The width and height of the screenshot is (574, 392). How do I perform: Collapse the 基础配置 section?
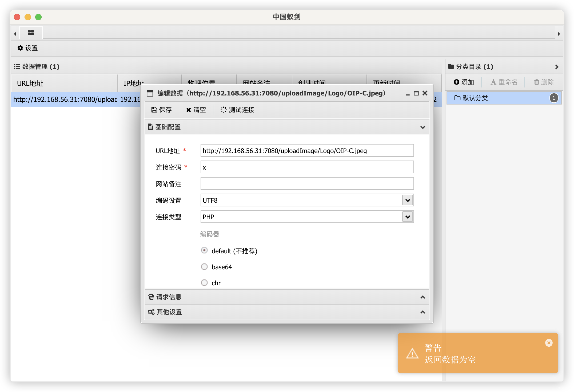click(x=287, y=127)
